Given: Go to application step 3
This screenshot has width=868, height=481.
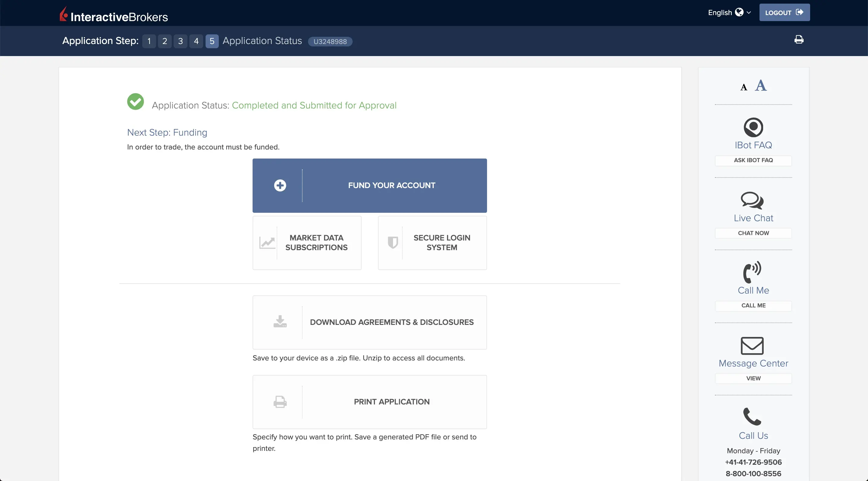Looking at the screenshot, I should coord(180,41).
